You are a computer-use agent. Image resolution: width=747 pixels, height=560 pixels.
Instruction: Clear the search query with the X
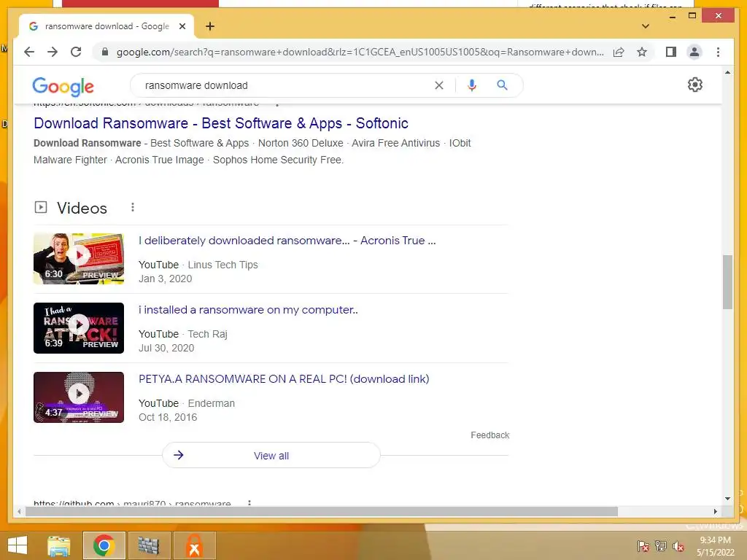(438, 85)
